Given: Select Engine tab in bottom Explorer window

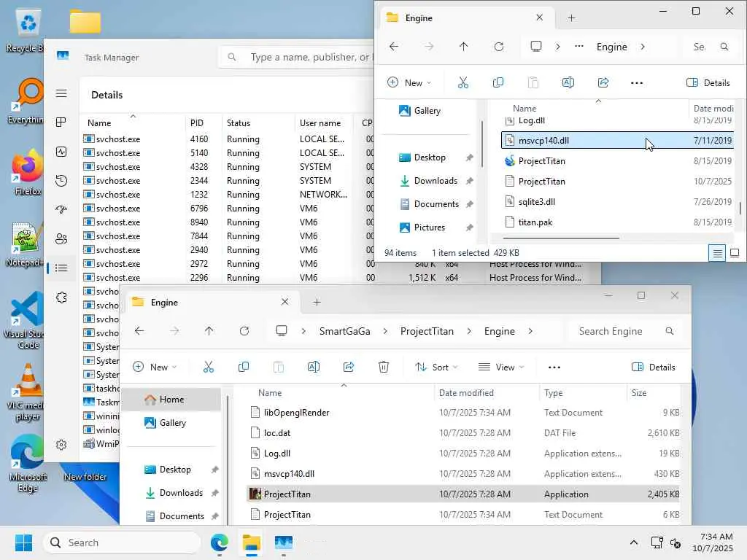Looking at the screenshot, I should (212, 303).
